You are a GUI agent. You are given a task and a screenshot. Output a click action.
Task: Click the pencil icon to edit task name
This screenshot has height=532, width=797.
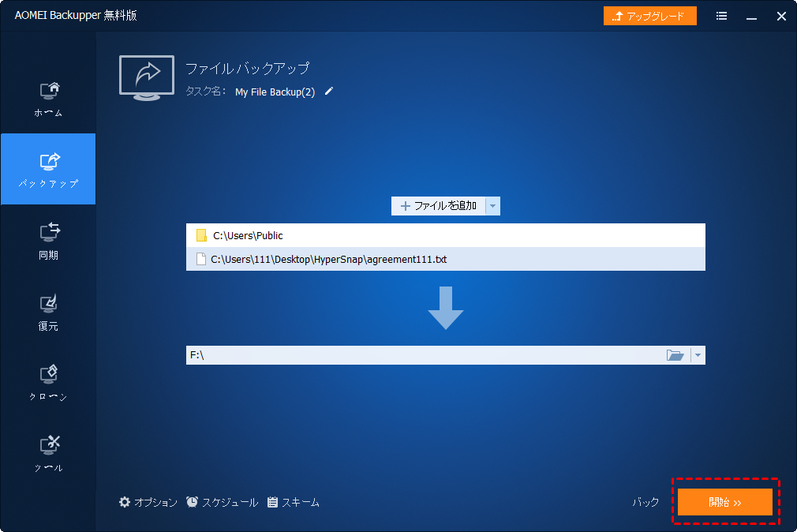[329, 91]
